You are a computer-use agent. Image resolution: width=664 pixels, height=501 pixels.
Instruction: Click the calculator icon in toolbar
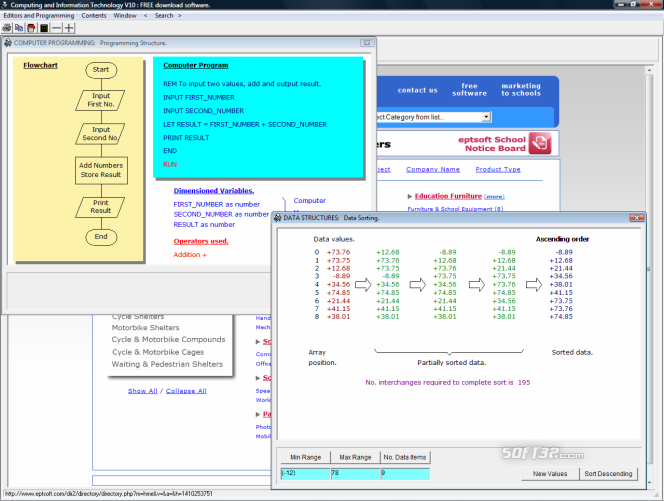point(44,28)
